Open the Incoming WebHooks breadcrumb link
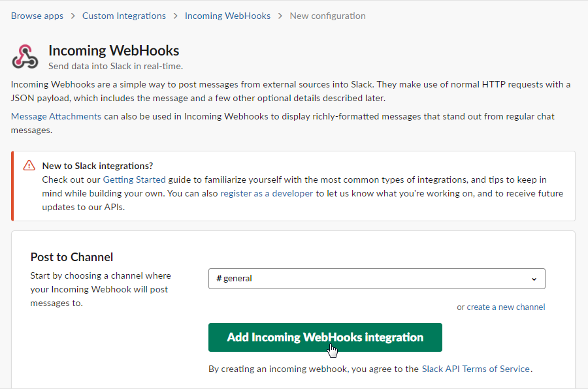 pyautogui.click(x=227, y=16)
